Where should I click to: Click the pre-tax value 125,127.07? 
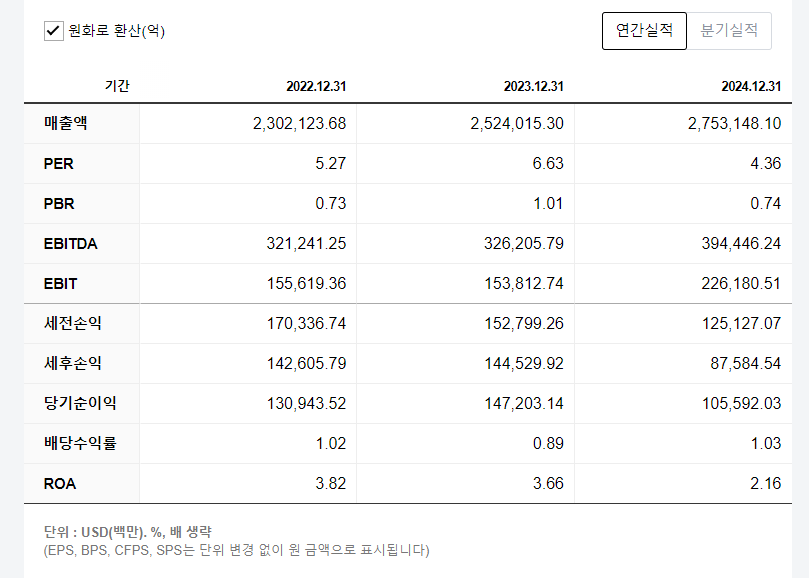[x=741, y=324]
